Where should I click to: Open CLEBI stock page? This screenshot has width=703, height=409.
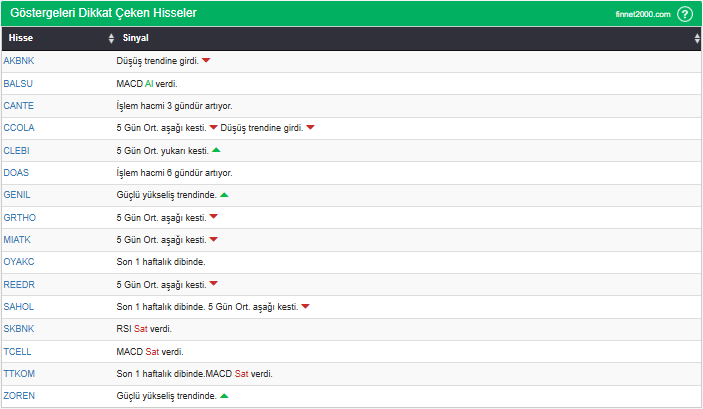point(18,150)
